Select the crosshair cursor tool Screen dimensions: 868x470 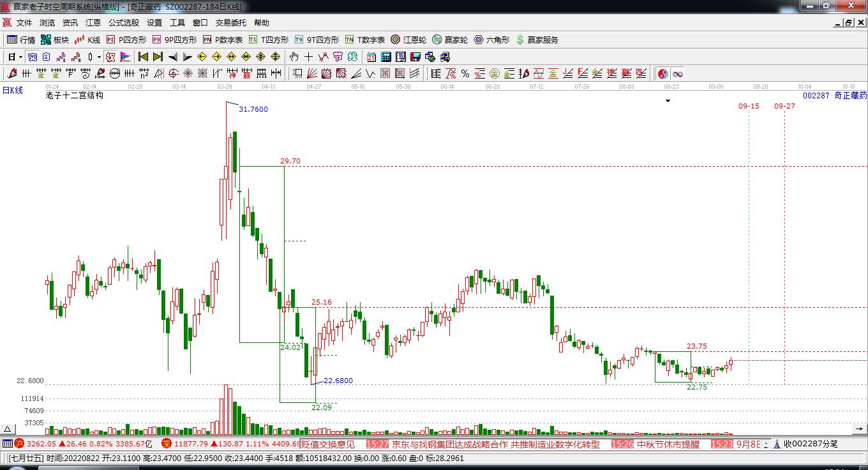(x=309, y=57)
